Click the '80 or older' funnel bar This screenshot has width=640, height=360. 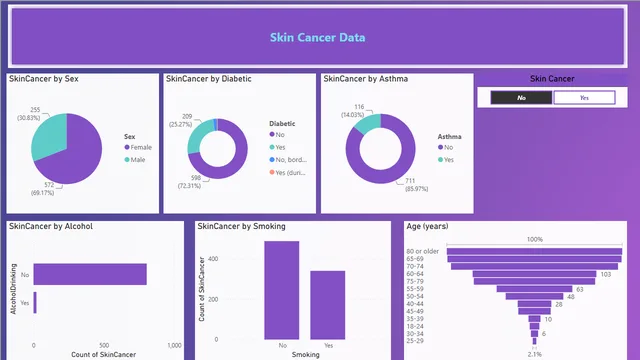[x=534, y=251]
